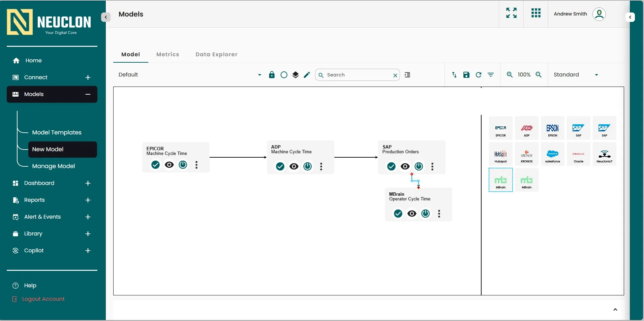Zoom out using magnifier minus icon
This screenshot has width=644, height=321.
pyautogui.click(x=539, y=74)
